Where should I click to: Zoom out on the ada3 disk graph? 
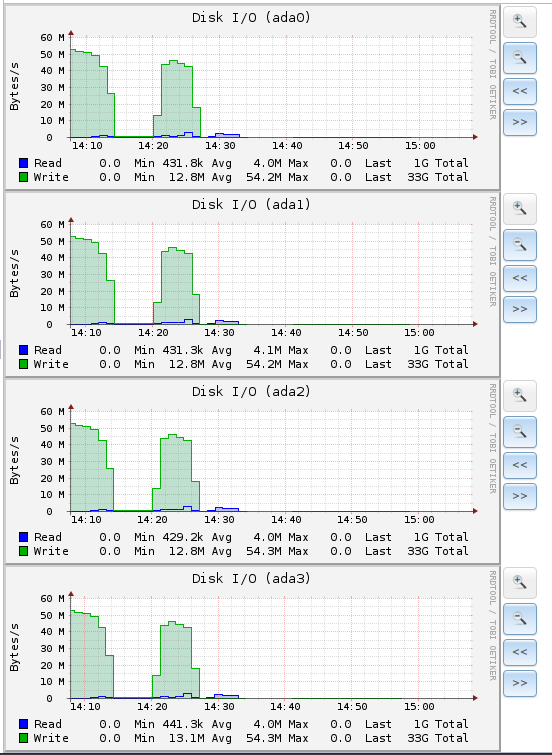pyautogui.click(x=520, y=619)
